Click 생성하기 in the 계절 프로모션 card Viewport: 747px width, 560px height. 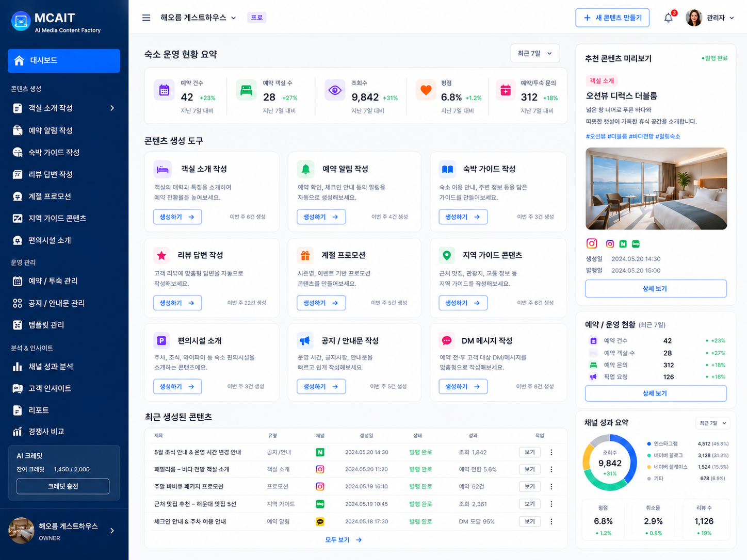coord(321,303)
